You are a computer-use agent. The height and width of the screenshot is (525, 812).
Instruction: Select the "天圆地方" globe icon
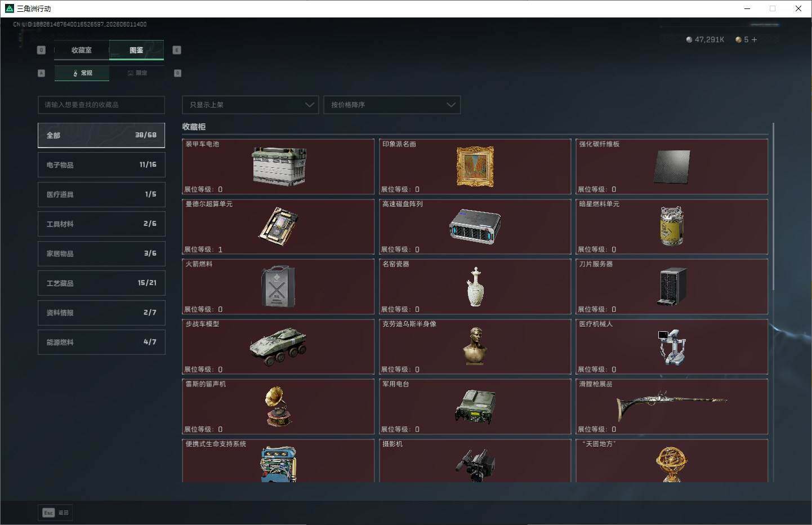671,465
